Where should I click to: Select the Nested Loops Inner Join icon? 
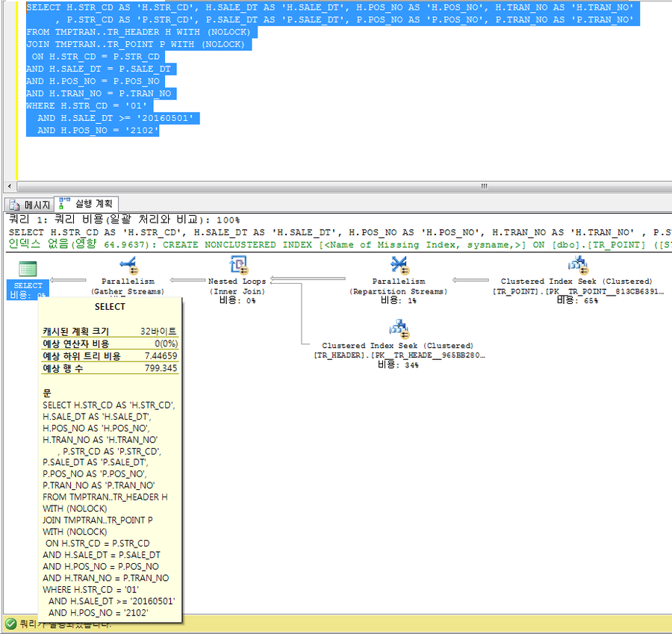239,265
